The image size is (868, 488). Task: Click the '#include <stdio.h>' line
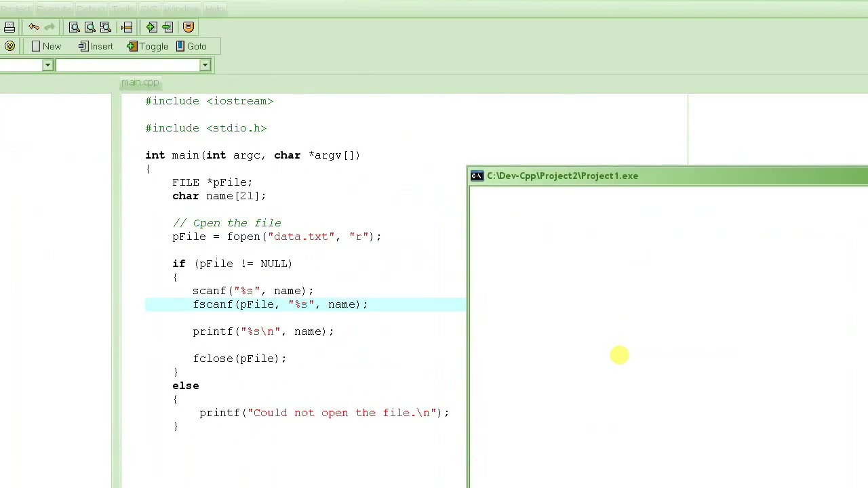[206, 128]
